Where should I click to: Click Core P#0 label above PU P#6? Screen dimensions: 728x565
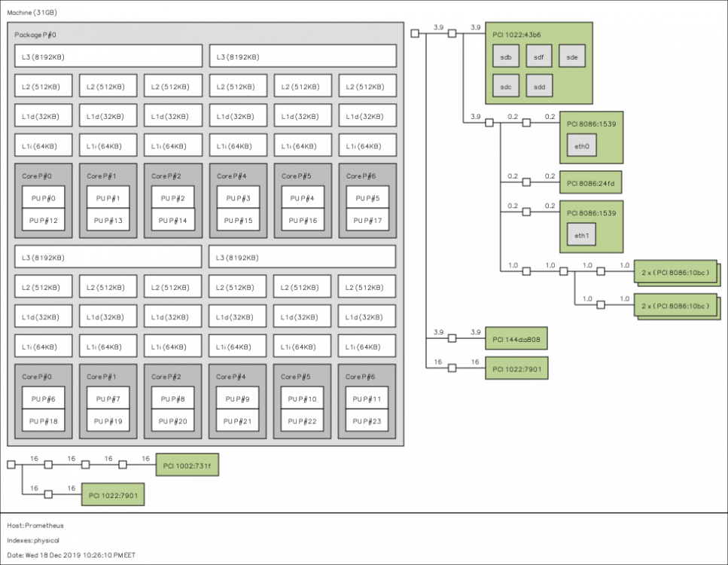(37, 377)
